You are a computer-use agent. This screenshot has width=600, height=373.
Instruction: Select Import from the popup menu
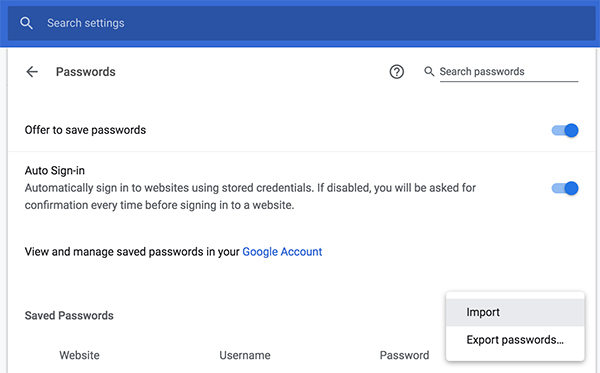pyautogui.click(x=515, y=312)
